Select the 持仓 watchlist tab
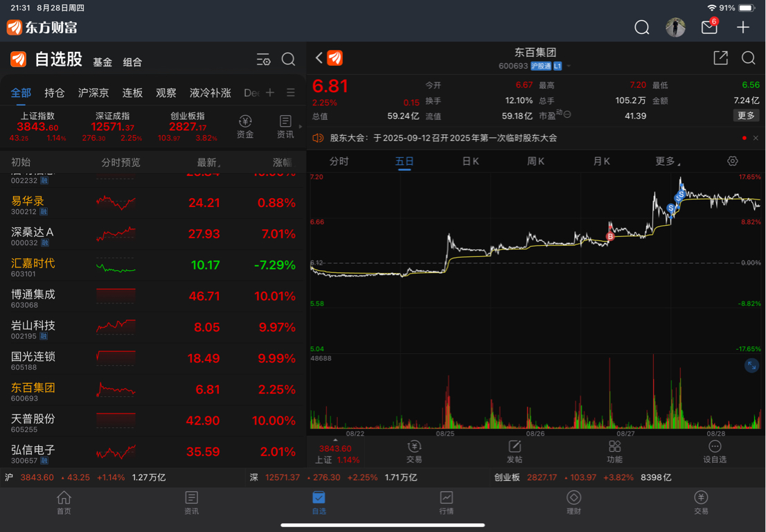 54,93
